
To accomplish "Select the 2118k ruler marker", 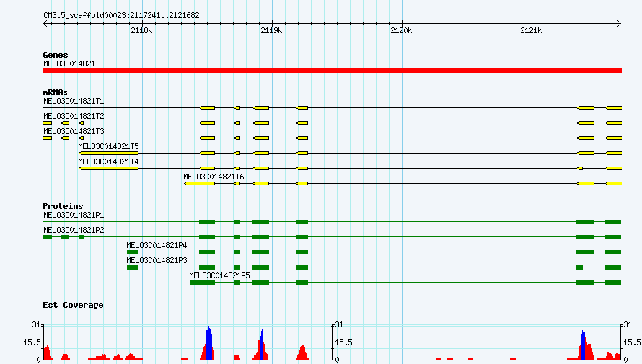I will (x=141, y=31).
